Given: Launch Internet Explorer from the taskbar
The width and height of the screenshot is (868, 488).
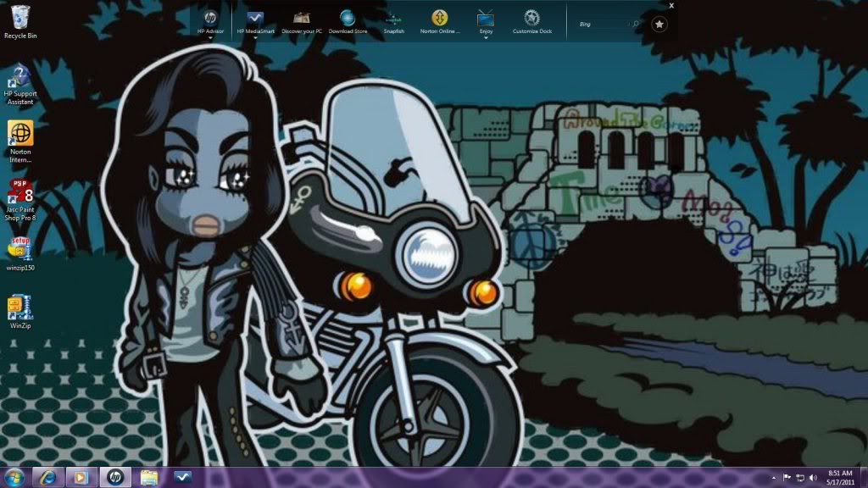Looking at the screenshot, I should click(x=47, y=477).
